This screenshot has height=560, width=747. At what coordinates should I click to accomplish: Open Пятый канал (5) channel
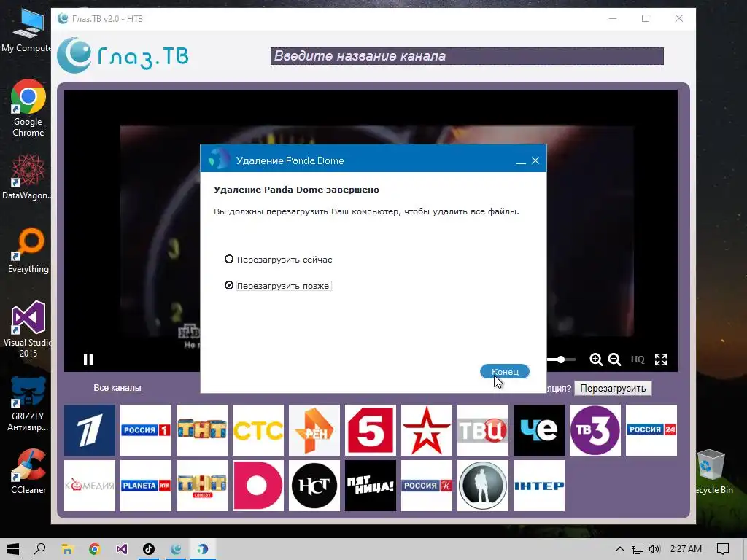coord(371,430)
